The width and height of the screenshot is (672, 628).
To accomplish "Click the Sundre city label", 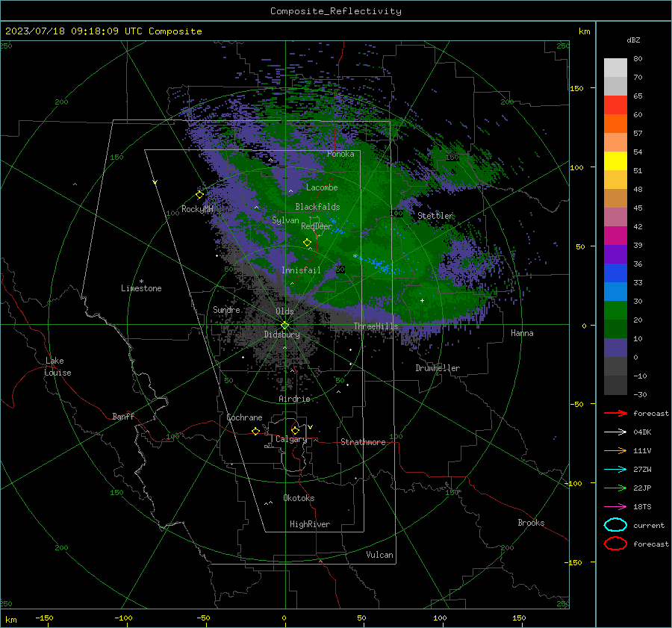I will (x=226, y=309).
